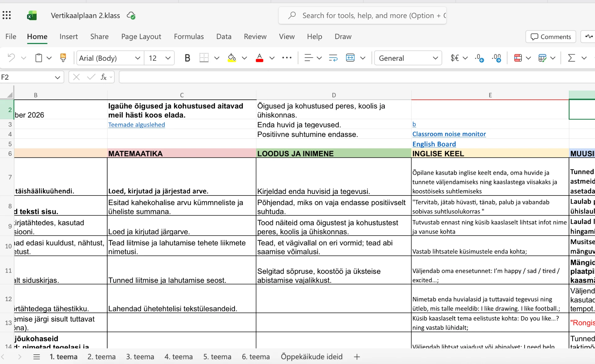Undo the last action

[11, 58]
